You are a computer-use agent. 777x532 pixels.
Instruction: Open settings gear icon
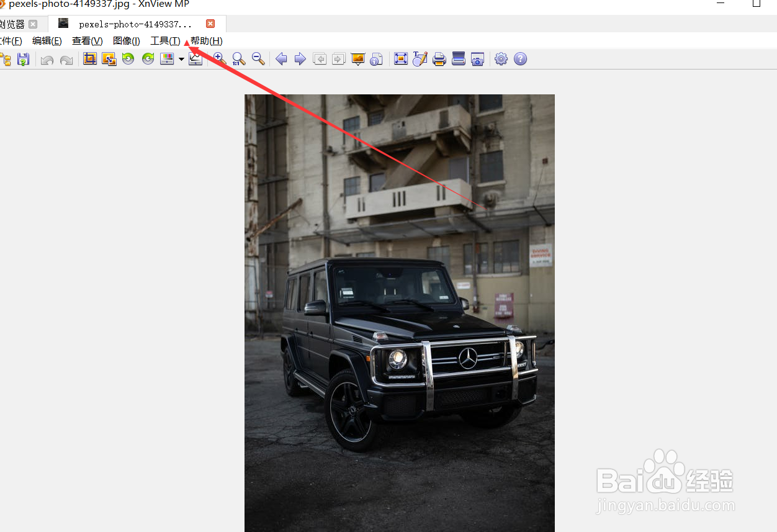pyautogui.click(x=501, y=59)
